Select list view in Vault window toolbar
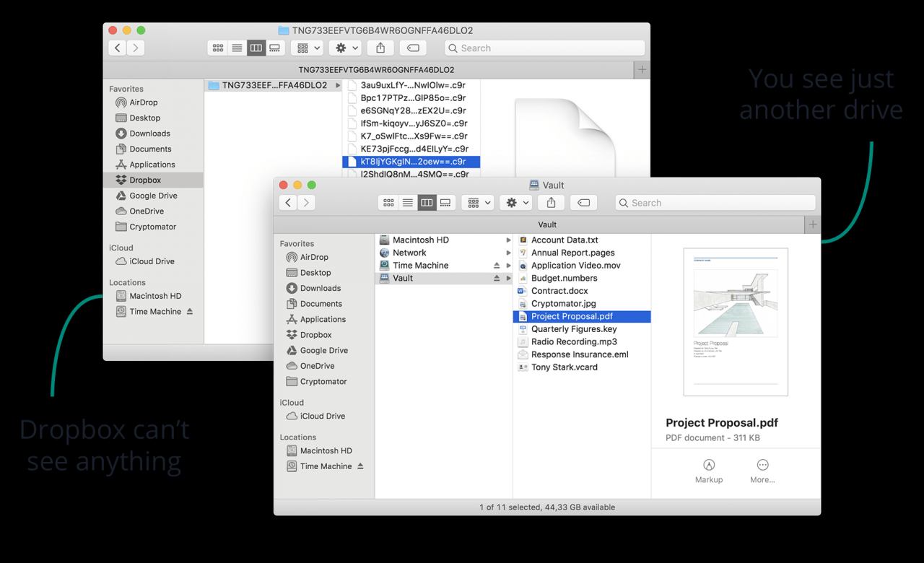The height and width of the screenshot is (563, 924). tap(408, 203)
